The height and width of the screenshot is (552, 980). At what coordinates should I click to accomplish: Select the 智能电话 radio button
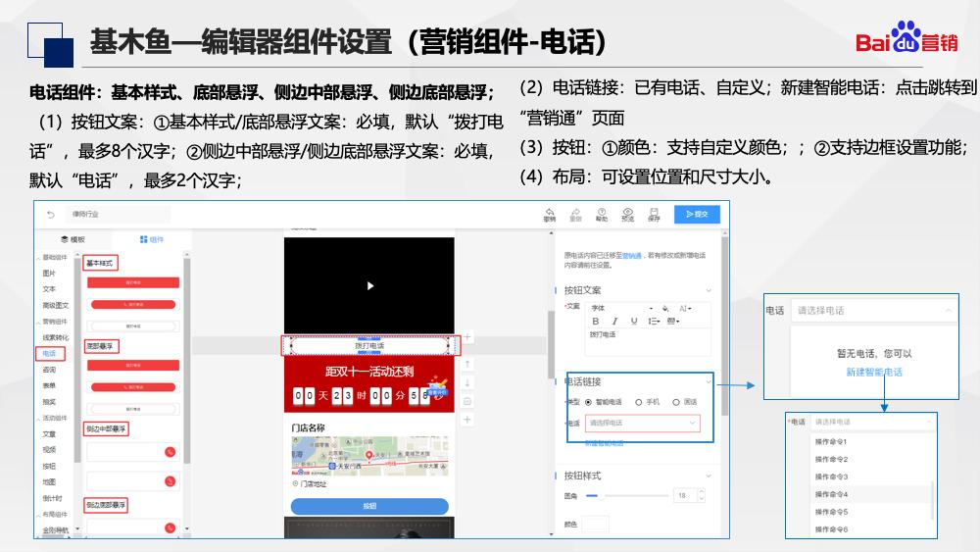pos(588,402)
